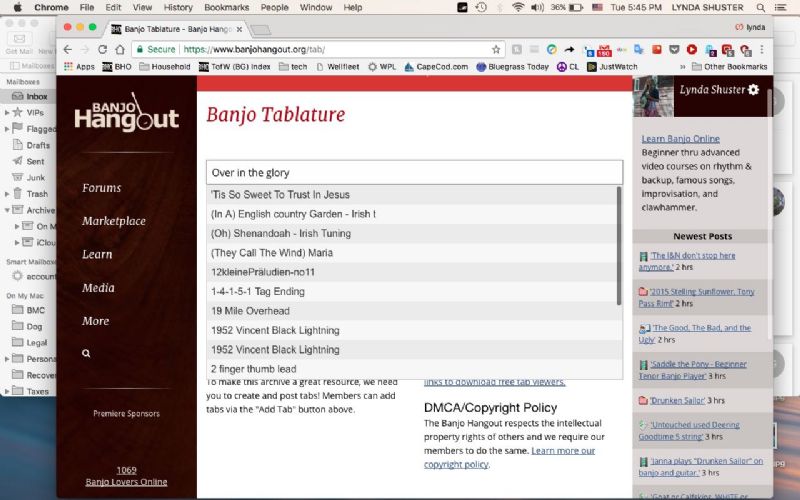This screenshot has width=800, height=500.
Task: Open the Bookmarks menu
Action: point(227,8)
